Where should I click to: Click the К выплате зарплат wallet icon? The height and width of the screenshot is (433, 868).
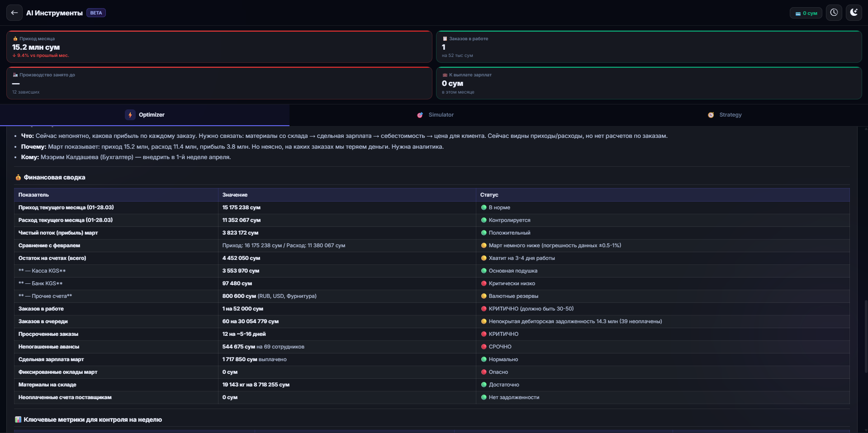pos(445,75)
